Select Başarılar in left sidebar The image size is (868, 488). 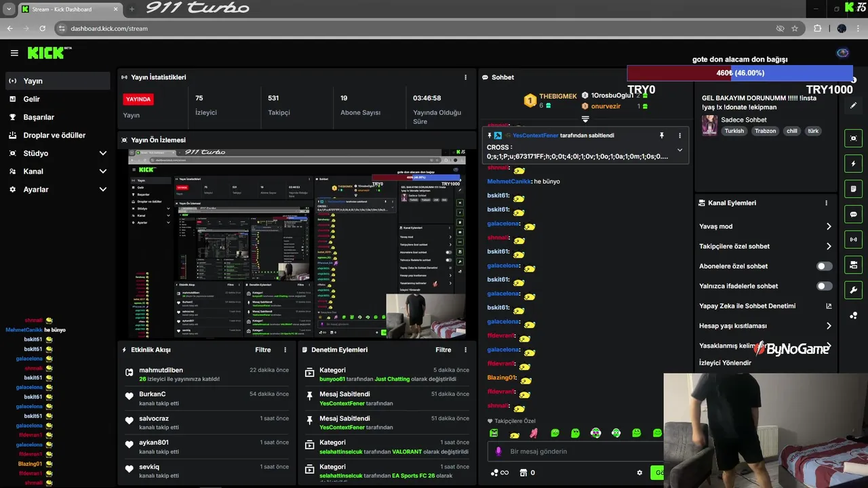[58, 117]
